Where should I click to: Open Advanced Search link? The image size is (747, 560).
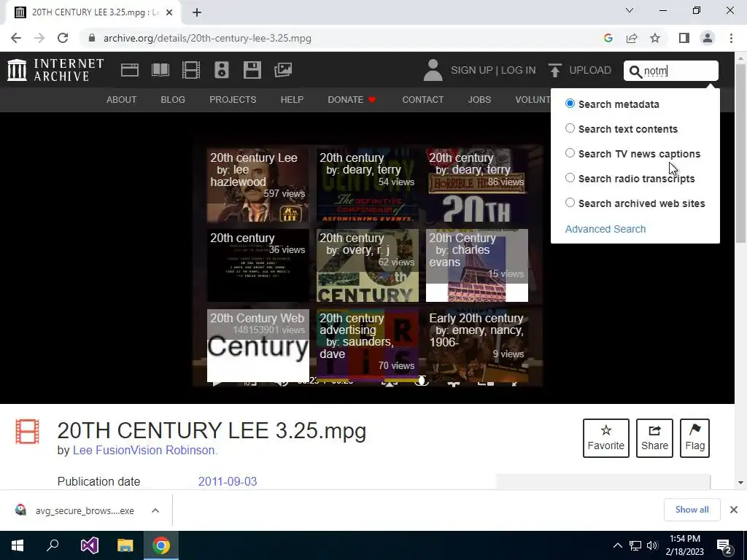605,229
